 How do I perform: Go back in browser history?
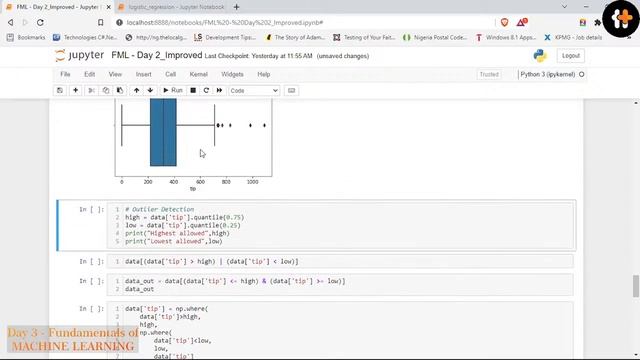click(x=10, y=22)
